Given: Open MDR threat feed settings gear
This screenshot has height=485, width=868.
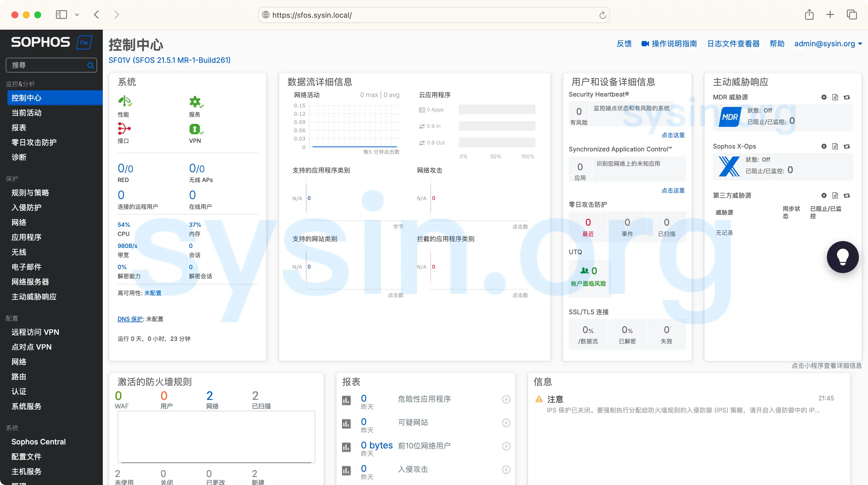Looking at the screenshot, I should pos(824,97).
